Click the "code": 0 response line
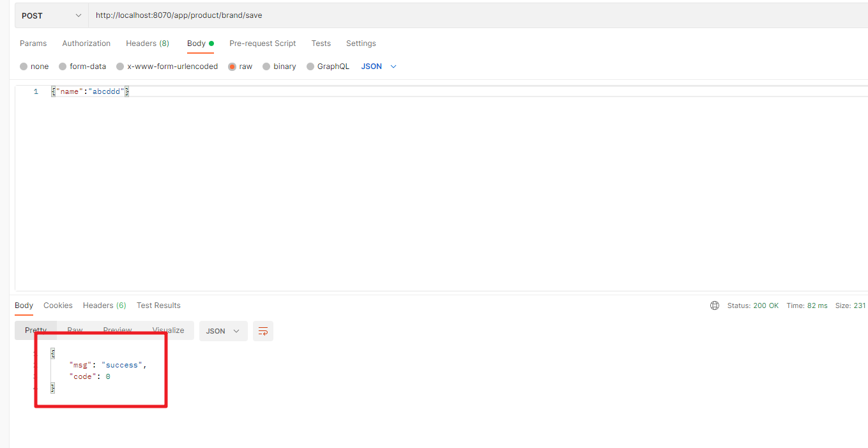 (90, 376)
